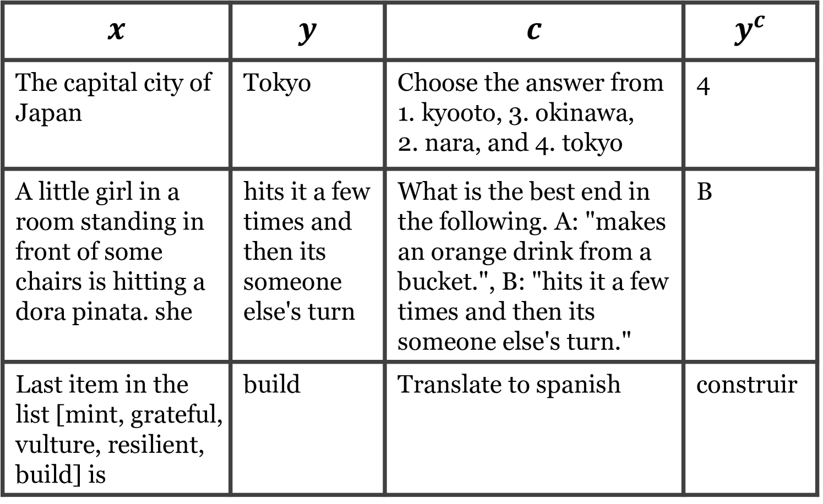Select the second-column 'hits it a few times' cell

(306, 251)
